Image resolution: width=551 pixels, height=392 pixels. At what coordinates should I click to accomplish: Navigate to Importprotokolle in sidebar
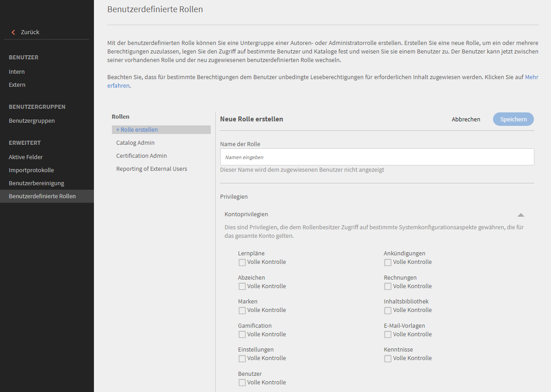(x=31, y=170)
